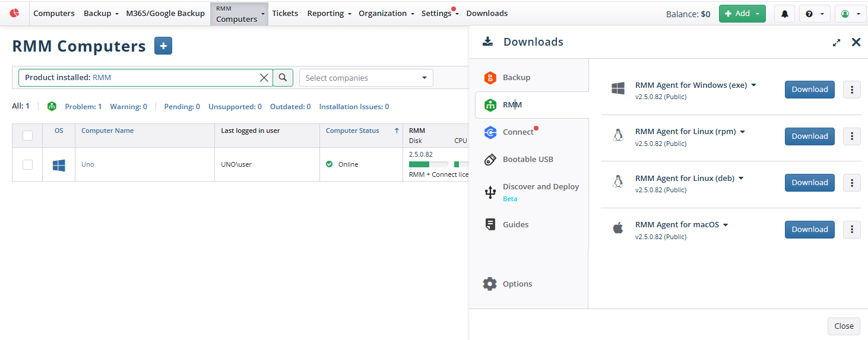The width and height of the screenshot is (868, 340).
Task: Go to Computers in top navigation
Action: [54, 14]
